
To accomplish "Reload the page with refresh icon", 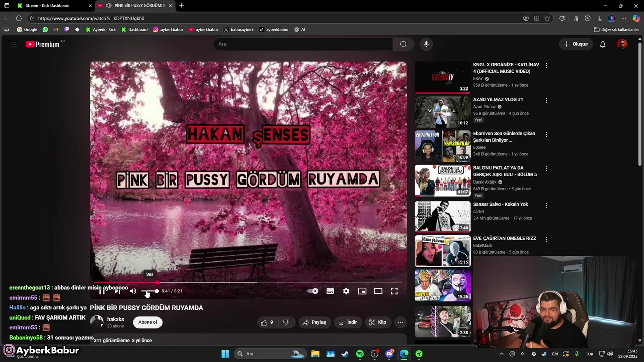I will click(x=19, y=18).
